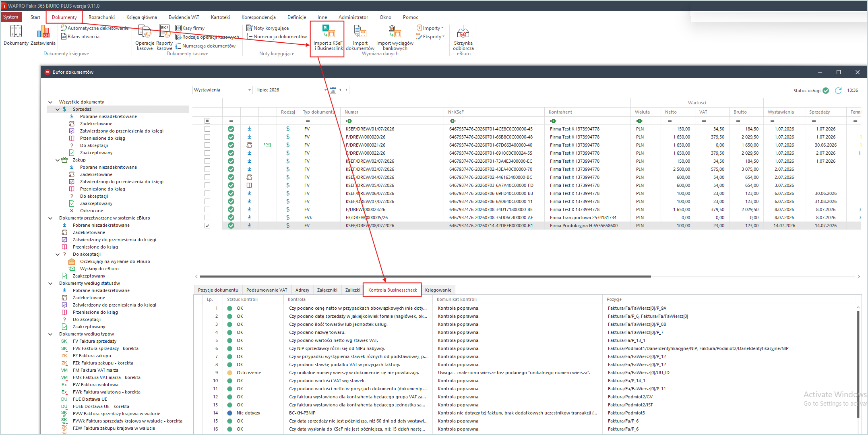The width and height of the screenshot is (868, 435).
Task: Switch to the Księgowanie tab
Action: (438, 290)
